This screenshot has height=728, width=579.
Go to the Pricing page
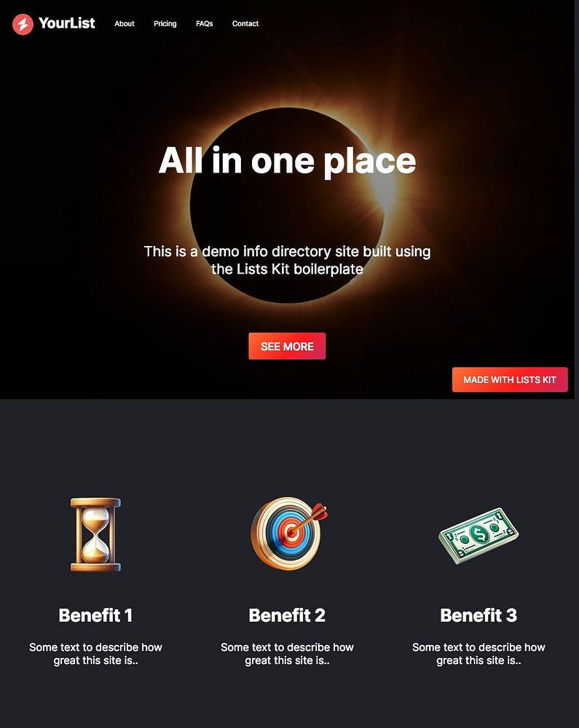pos(165,24)
